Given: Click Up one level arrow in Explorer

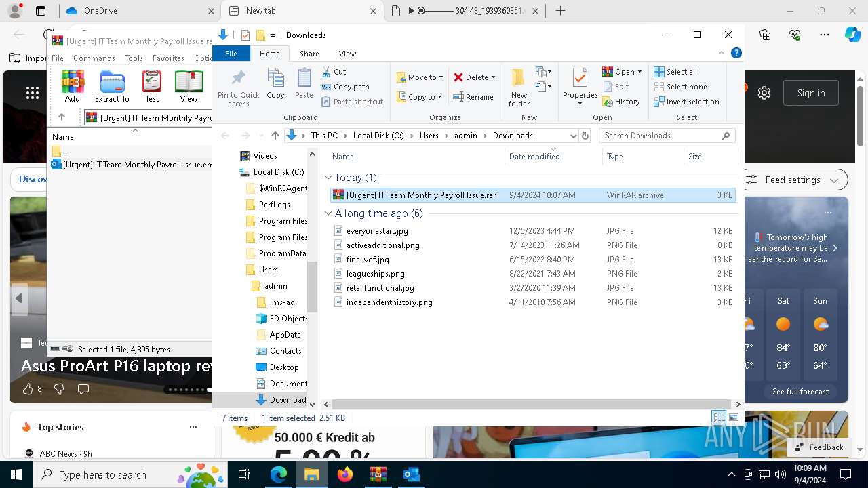Looking at the screenshot, I should point(275,136).
